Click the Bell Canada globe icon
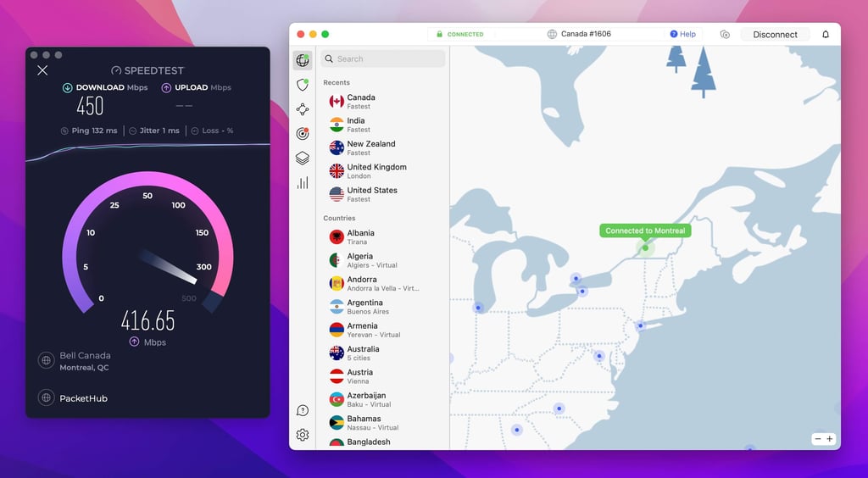This screenshot has height=478, width=868. coord(46,361)
